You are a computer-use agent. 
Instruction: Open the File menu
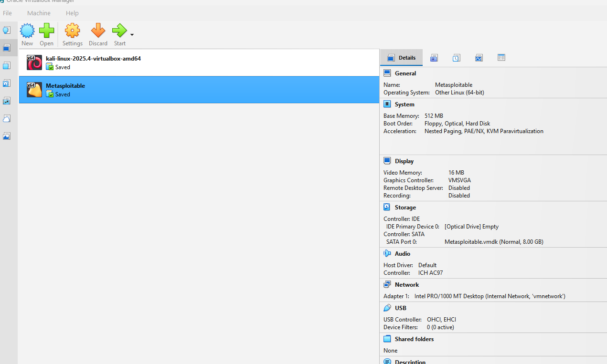pos(7,13)
